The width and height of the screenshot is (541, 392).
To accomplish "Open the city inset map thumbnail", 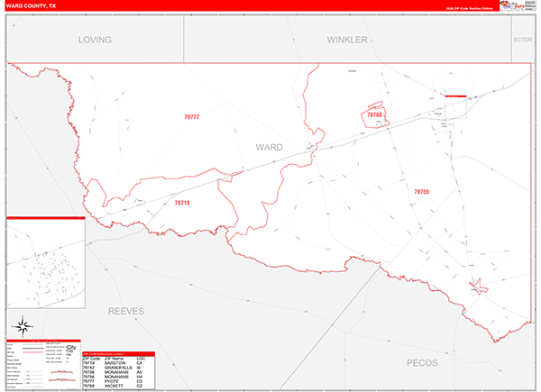I will pos(46,263).
